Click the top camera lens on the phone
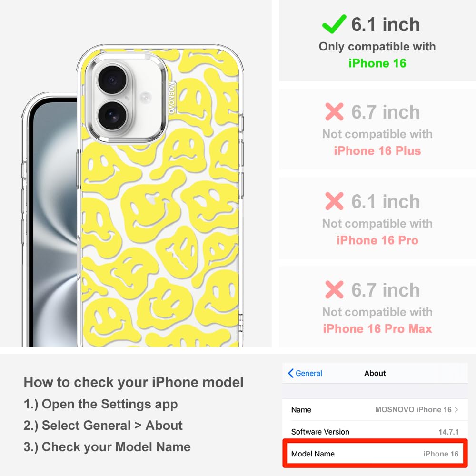Viewport: 476px width, 476px height. tap(112, 80)
